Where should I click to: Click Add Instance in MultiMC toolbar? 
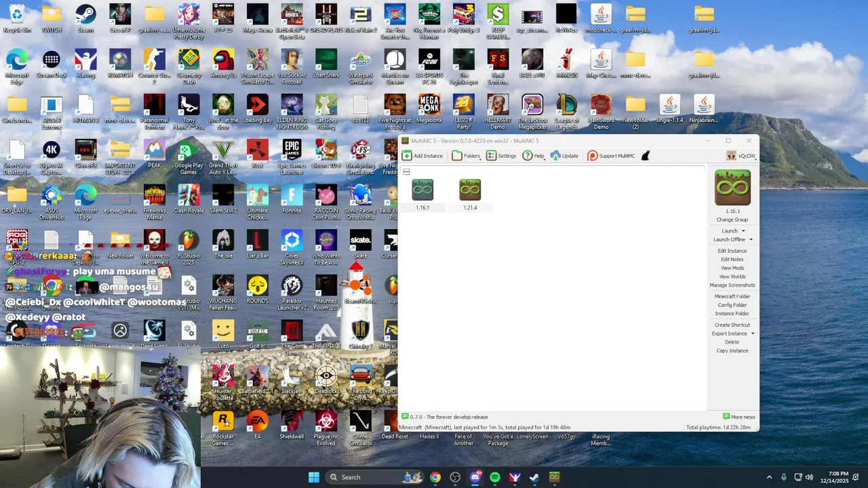coord(422,156)
